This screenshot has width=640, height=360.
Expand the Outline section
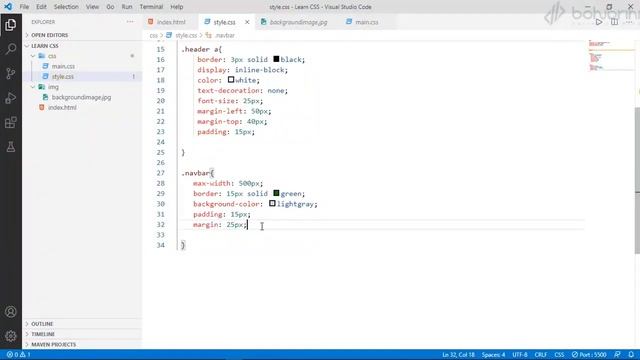point(42,324)
